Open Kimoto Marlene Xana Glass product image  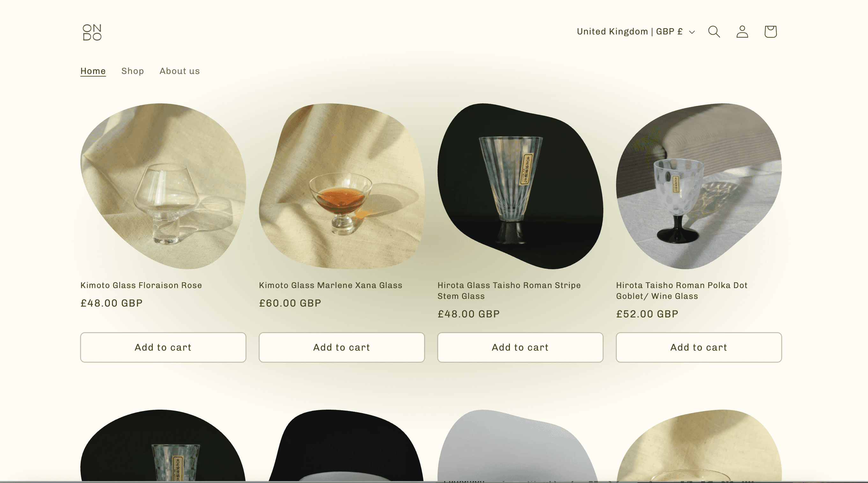click(342, 186)
